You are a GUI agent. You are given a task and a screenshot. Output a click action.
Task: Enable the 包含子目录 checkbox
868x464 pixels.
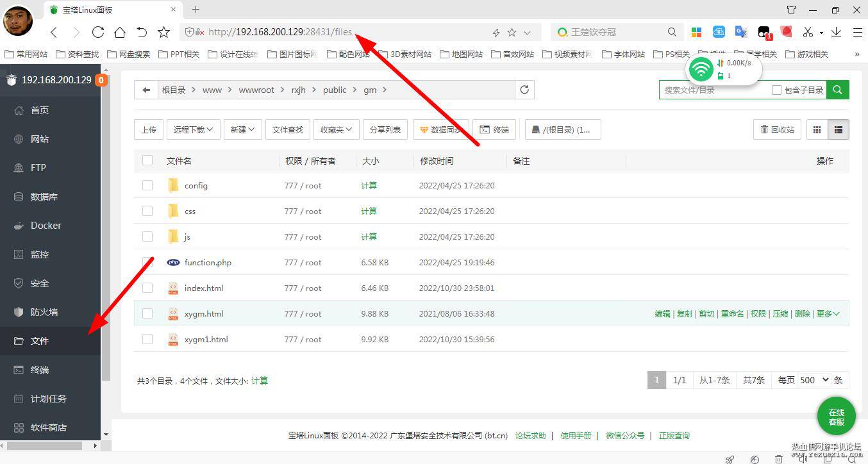pos(776,90)
